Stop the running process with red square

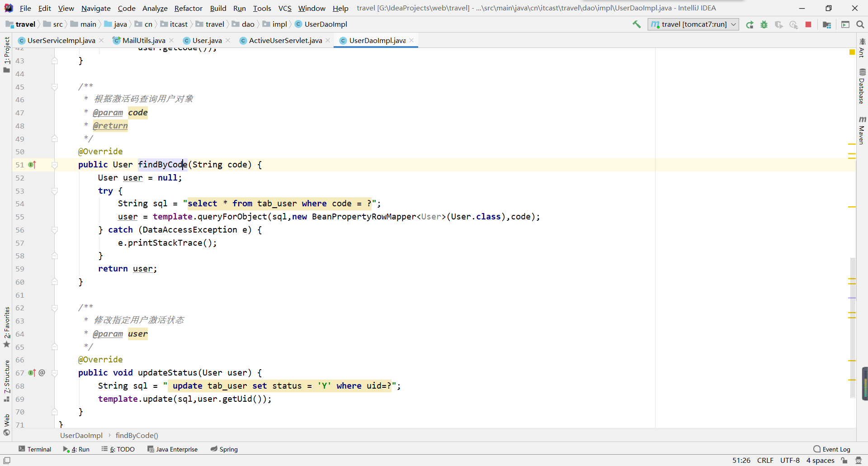click(808, 24)
